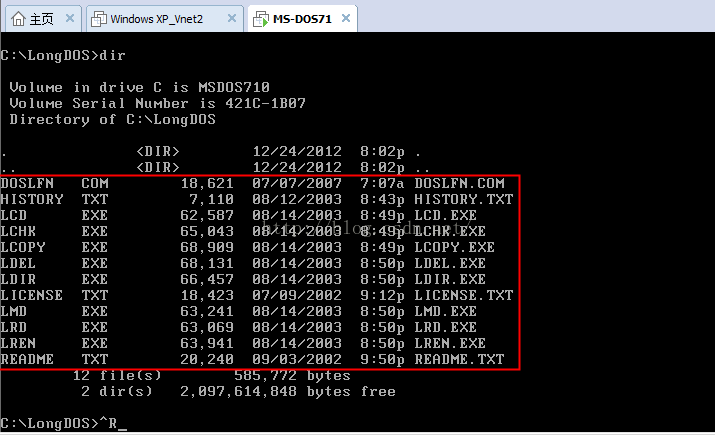Click the file size 63,941

[207, 343]
